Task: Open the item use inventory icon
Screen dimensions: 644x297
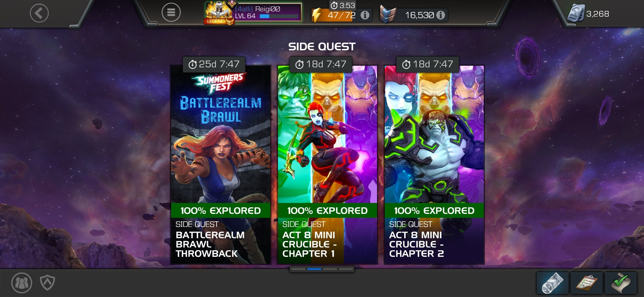Action: pyautogui.click(x=553, y=283)
